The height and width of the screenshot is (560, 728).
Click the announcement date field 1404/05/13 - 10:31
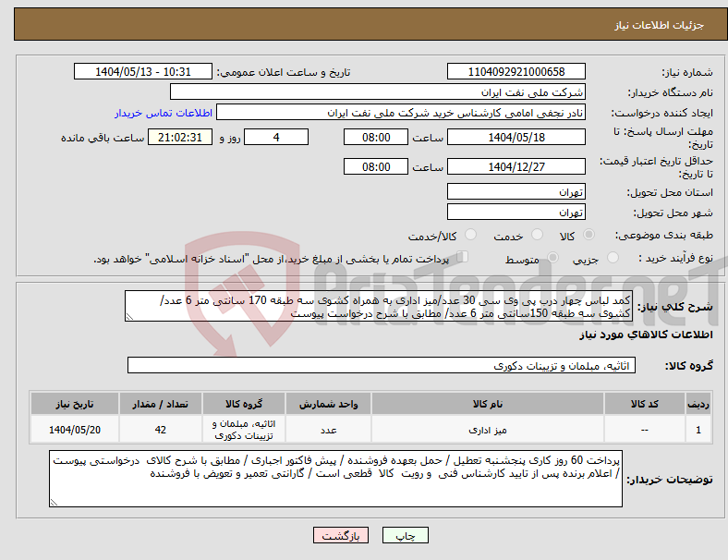coord(143,71)
